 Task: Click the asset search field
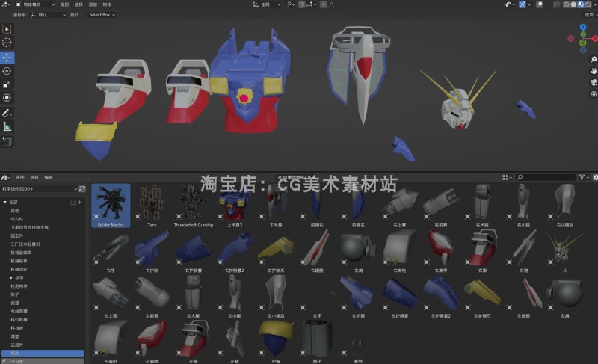pyautogui.click(x=546, y=177)
